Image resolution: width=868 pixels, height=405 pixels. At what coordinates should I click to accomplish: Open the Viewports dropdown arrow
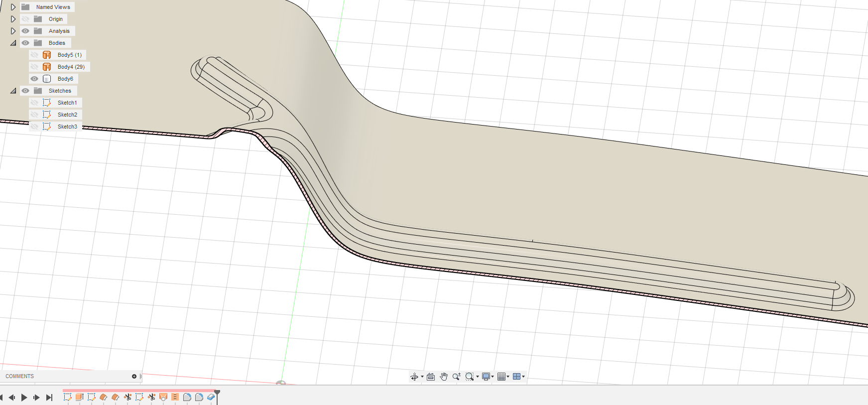(x=523, y=377)
